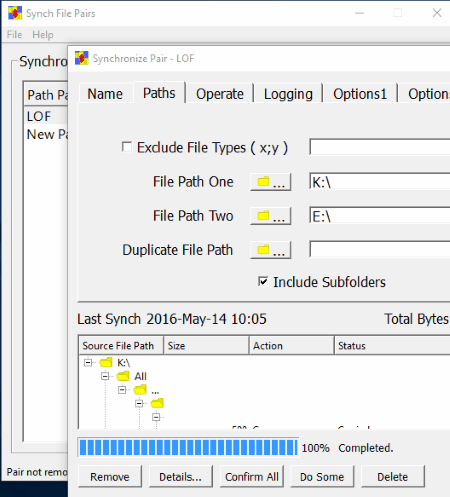450x497 pixels.
Task: Select the All folder icon in tree
Action: point(123,376)
